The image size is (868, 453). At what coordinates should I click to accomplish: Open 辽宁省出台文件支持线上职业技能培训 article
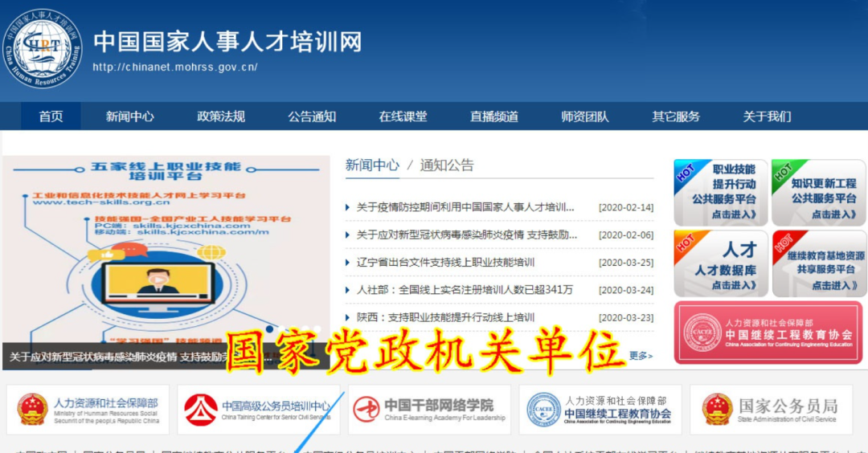click(x=445, y=262)
